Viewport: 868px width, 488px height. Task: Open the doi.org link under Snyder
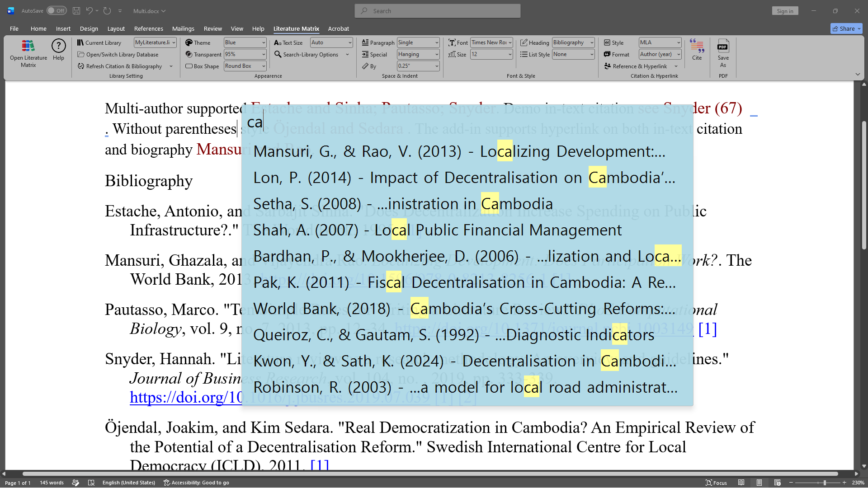pyautogui.click(x=186, y=397)
